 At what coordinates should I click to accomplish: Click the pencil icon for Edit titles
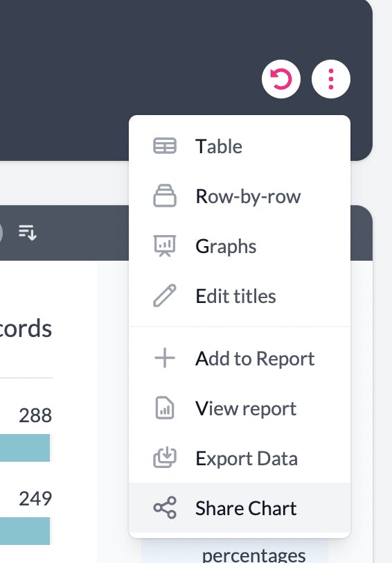pos(165,296)
